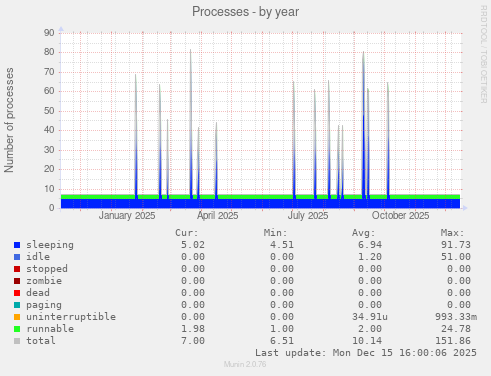Click the dead legend color swatch
The height and width of the screenshot is (376, 491).
tap(17, 293)
